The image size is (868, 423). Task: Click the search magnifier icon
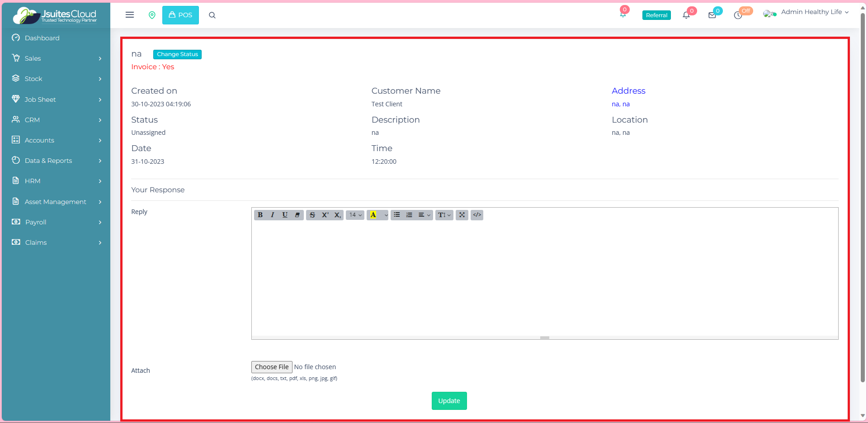[212, 15]
